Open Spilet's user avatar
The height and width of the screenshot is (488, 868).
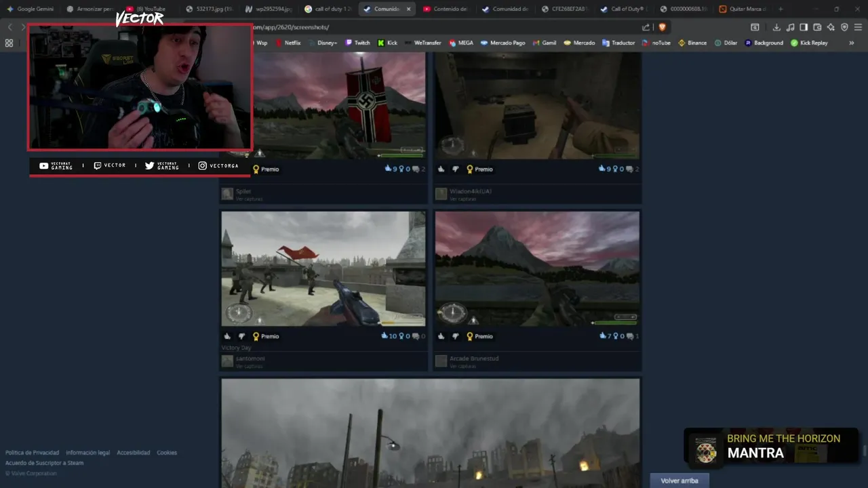[227, 194]
